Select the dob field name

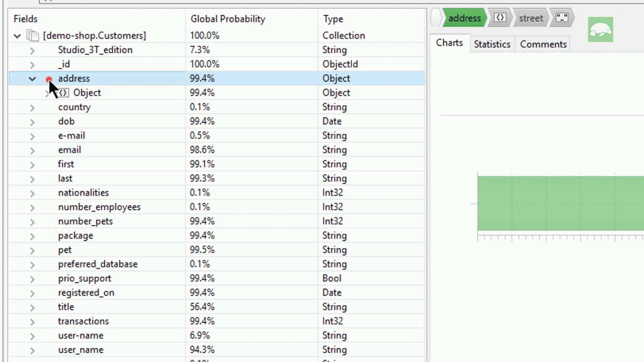[x=66, y=121]
